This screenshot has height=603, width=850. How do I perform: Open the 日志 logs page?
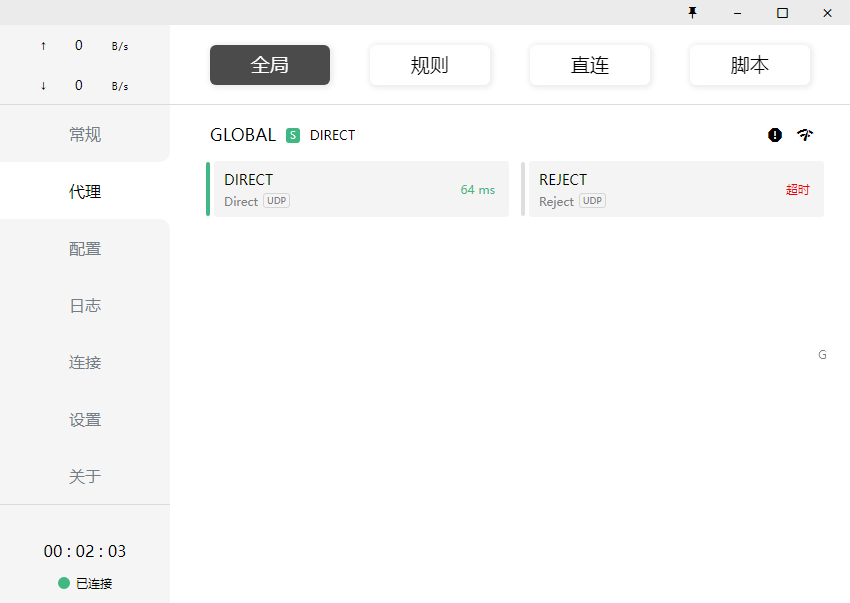tap(85, 305)
